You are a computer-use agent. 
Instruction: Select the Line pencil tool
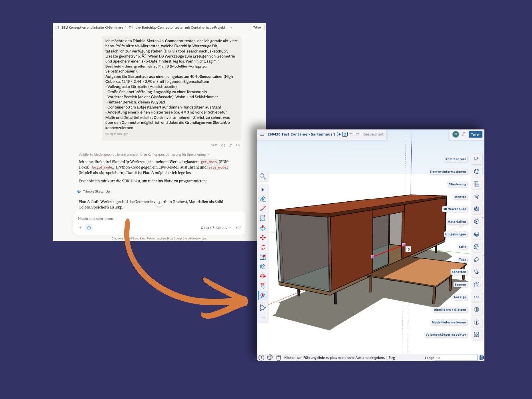(263, 208)
